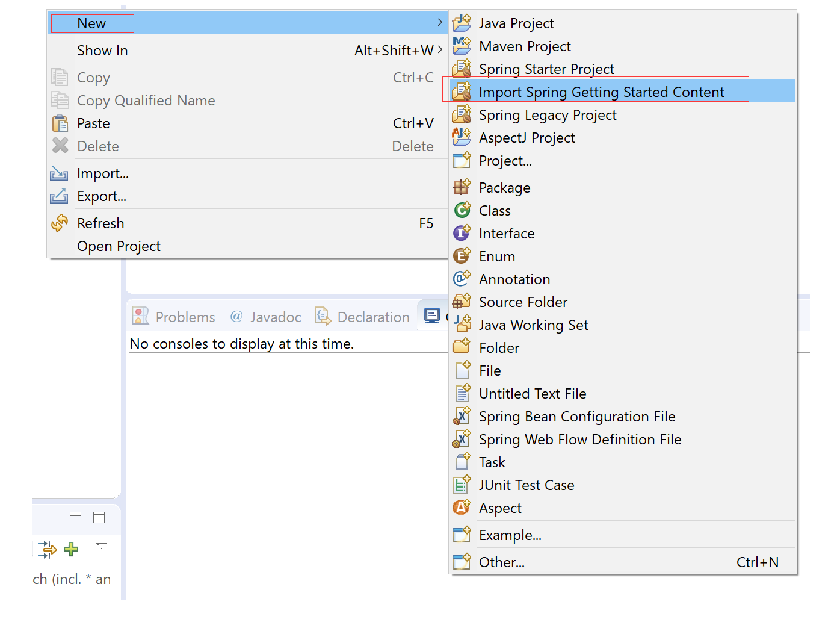Click the Spring Bean Configuration File icon
The width and height of the screenshot is (840, 634).
coord(462,416)
